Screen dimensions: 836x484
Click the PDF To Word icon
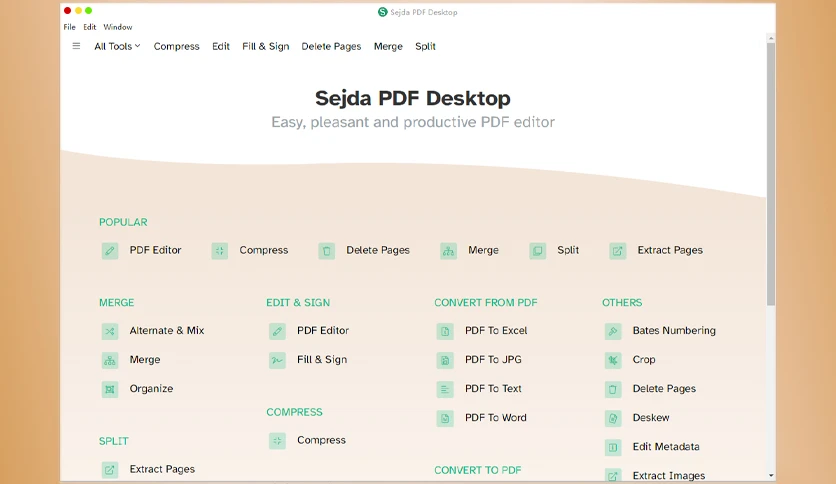point(445,418)
